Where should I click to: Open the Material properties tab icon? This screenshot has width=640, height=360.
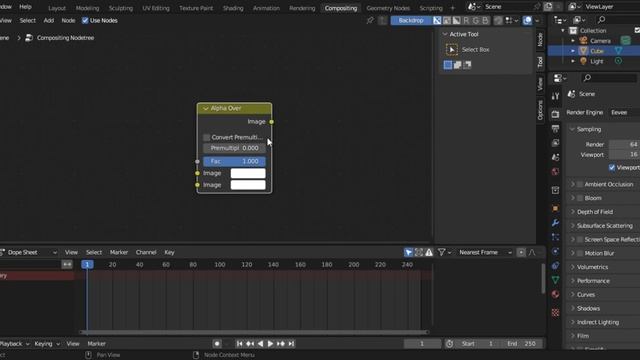(555, 294)
